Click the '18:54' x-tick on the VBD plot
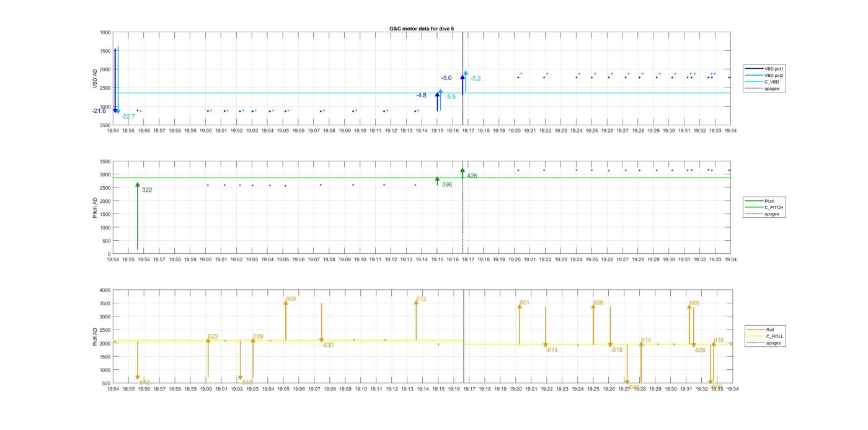 113,131
